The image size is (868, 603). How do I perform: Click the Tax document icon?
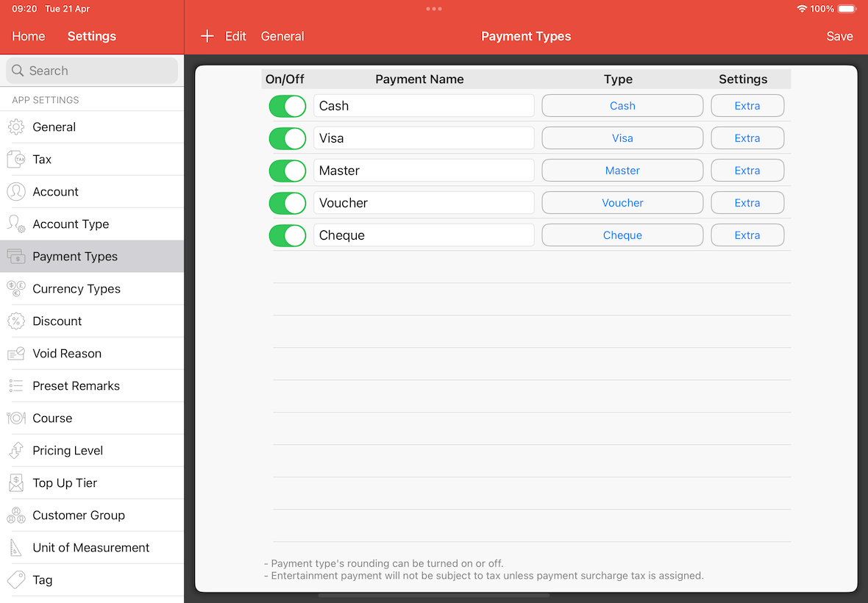pyautogui.click(x=16, y=160)
